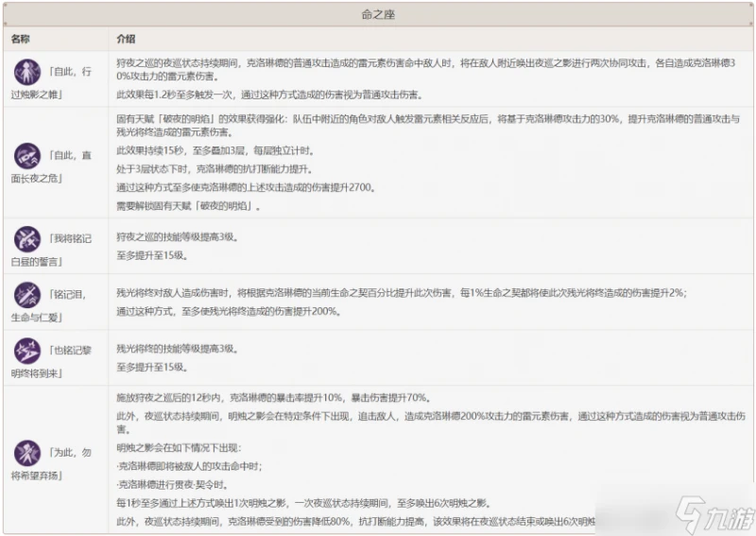Select the name 「为此,勿将希望弃扬」

(x=51, y=463)
